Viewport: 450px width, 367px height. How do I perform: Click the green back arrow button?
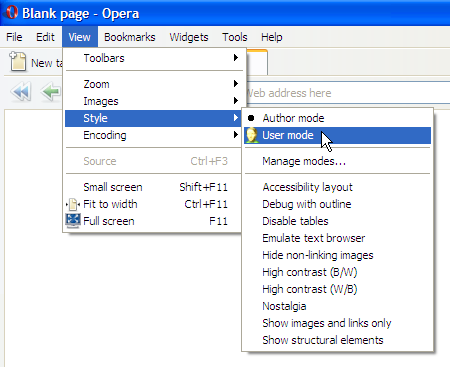51,91
